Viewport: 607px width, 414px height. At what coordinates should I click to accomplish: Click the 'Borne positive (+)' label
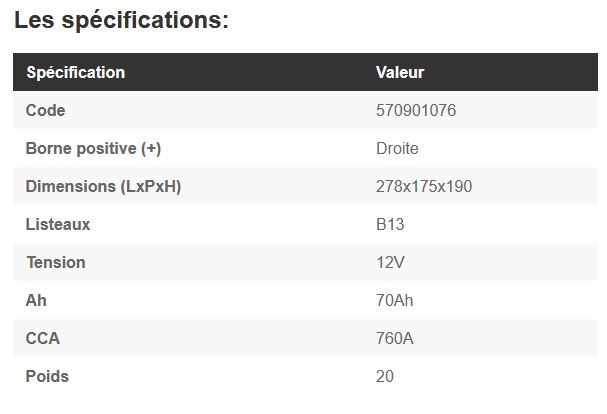pos(93,148)
